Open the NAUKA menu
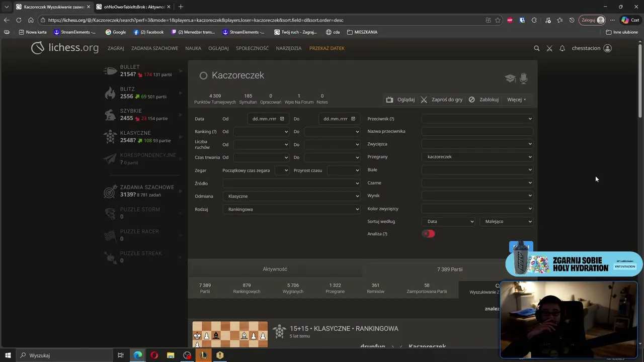 (193, 48)
